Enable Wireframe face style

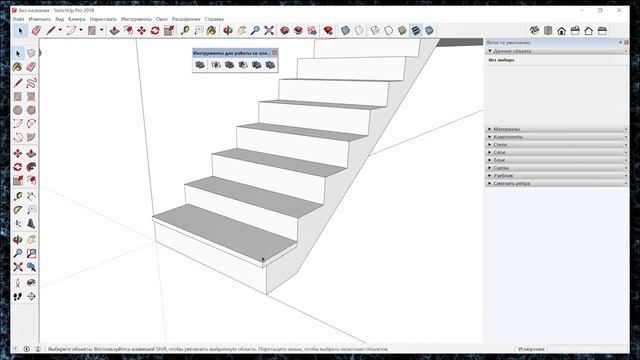[x=375, y=31]
